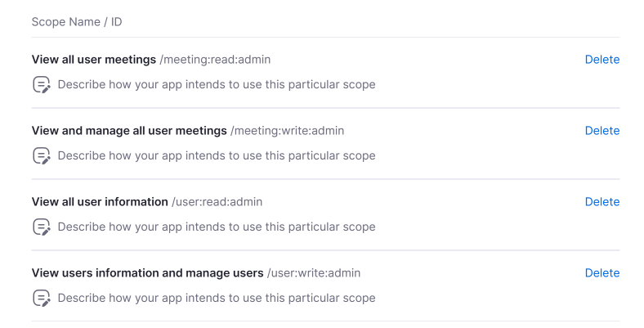
Task: Click the Scope Name / ID column header
Action: [77, 22]
